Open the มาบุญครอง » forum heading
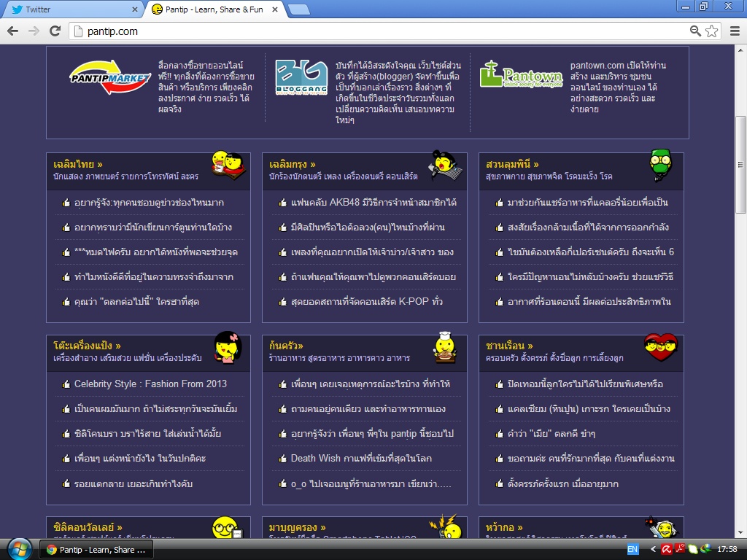The height and width of the screenshot is (560, 747). pos(298,527)
